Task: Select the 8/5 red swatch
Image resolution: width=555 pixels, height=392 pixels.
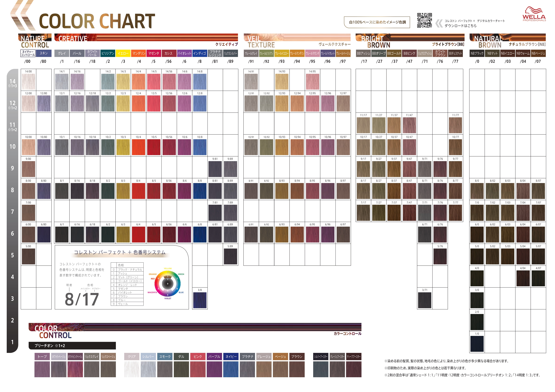Action: pyautogui.click(x=154, y=191)
